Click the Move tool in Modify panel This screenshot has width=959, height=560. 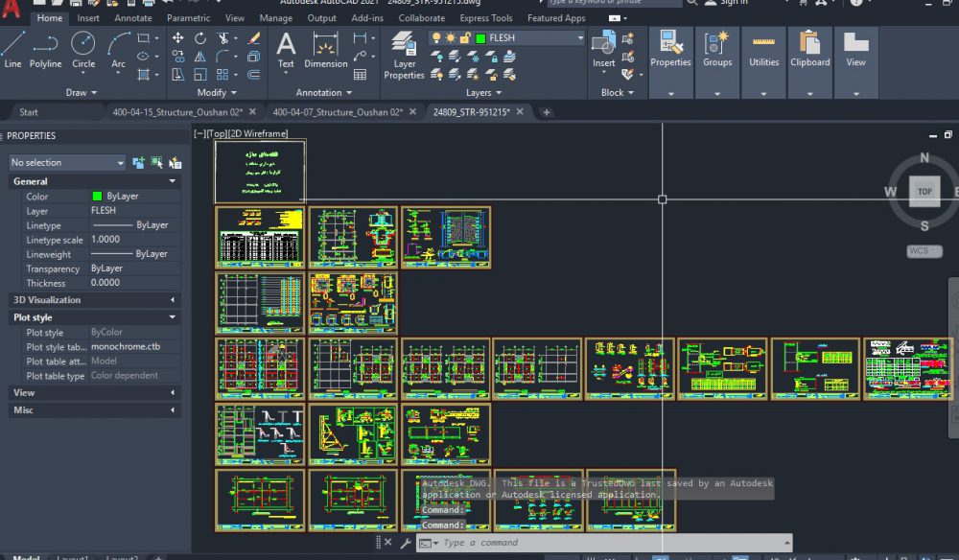[177, 38]
